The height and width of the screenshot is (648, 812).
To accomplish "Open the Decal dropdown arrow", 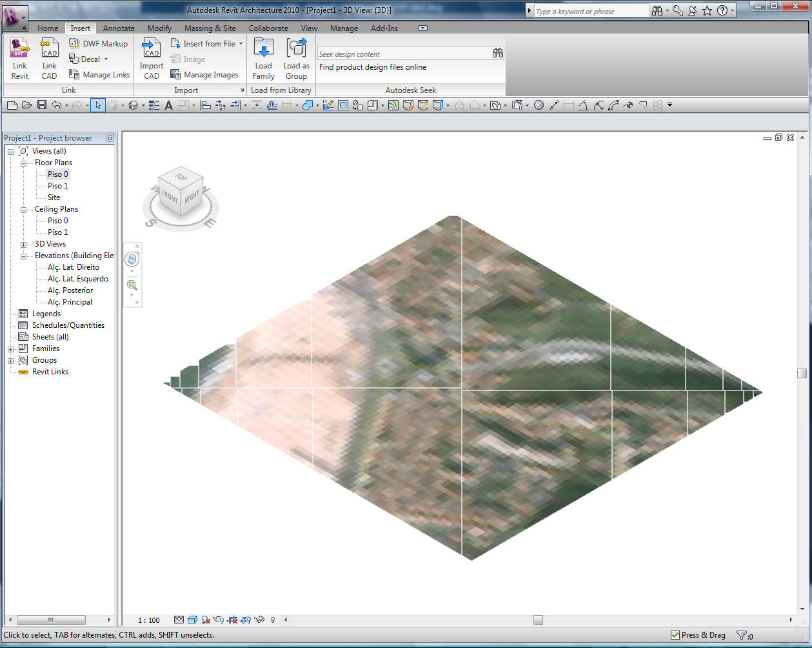I will [106, 59].
